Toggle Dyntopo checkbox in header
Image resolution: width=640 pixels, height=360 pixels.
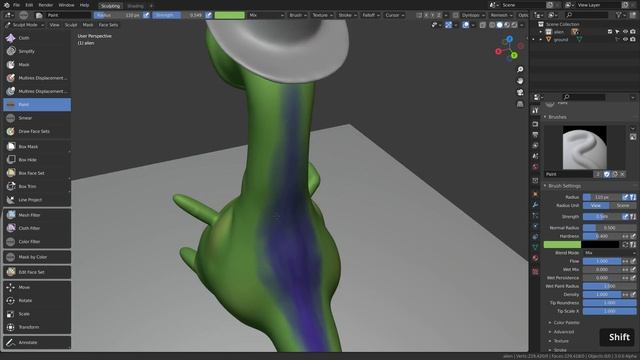coord(456,15)
